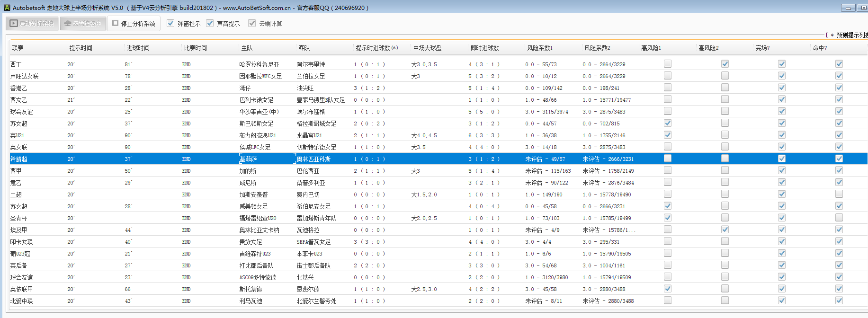The height and width of the screenshot is (318, 868).
Task: Maximize the application window
Action: pos(863,8)
